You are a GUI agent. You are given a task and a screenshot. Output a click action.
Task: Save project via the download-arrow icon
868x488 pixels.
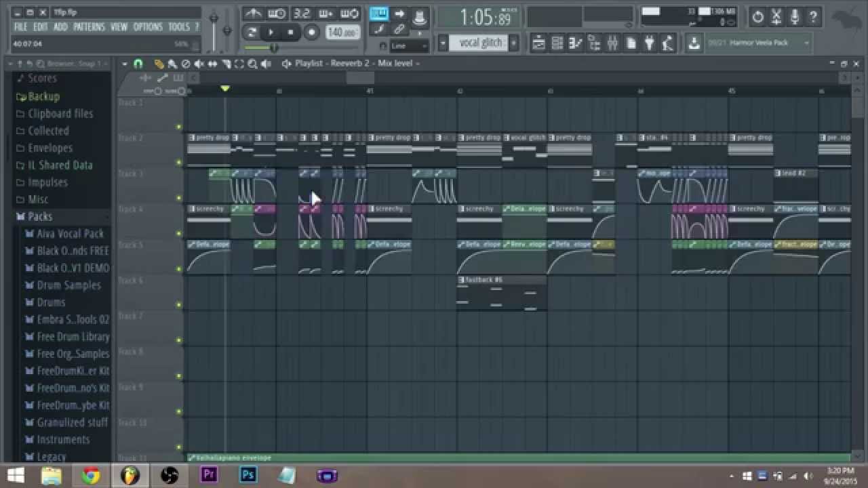pyautogui.click(x=694, y=43)
